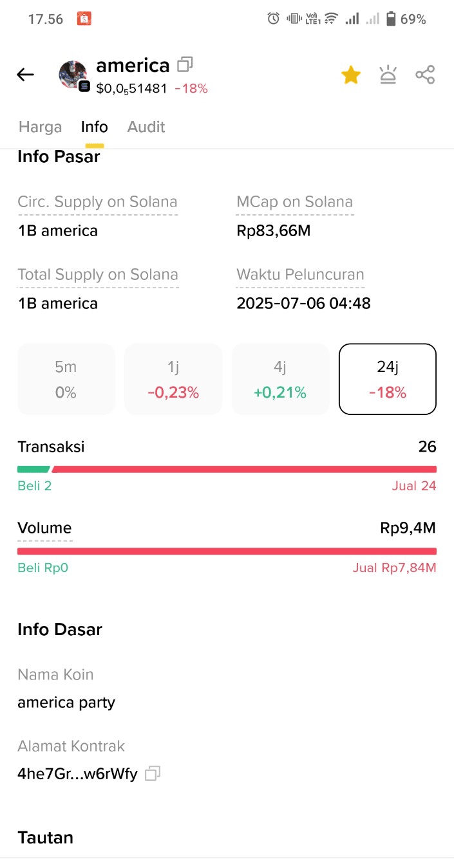Toggle the favorite star icon
Screen dimensions: 454x868
click(350, 75)
